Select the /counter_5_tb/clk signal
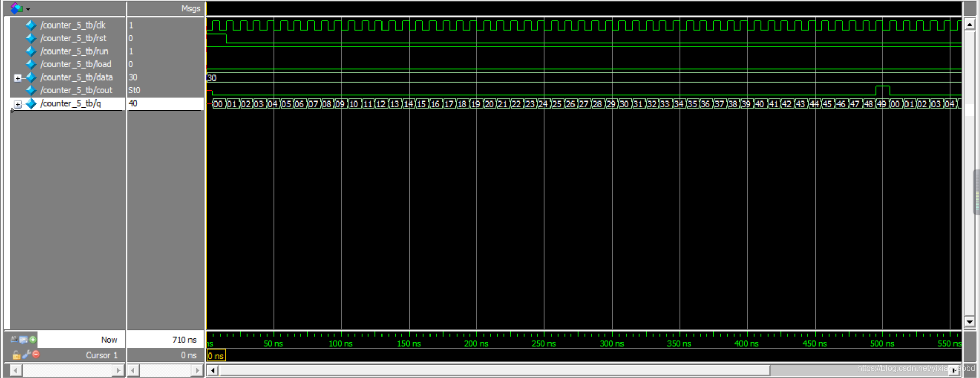This screenshot has height=378, width=980. click(73, 25)
